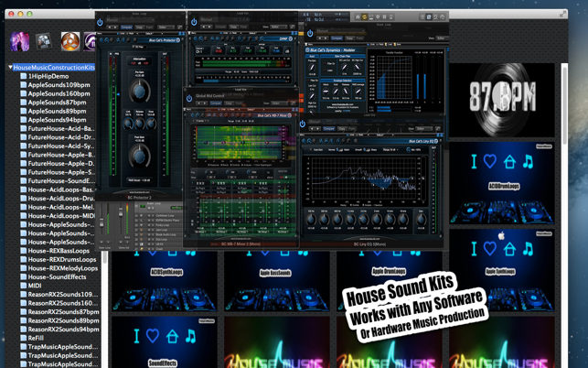
Task: Click Copy in the DP Meter plugin header
Action: pos(233,27)
